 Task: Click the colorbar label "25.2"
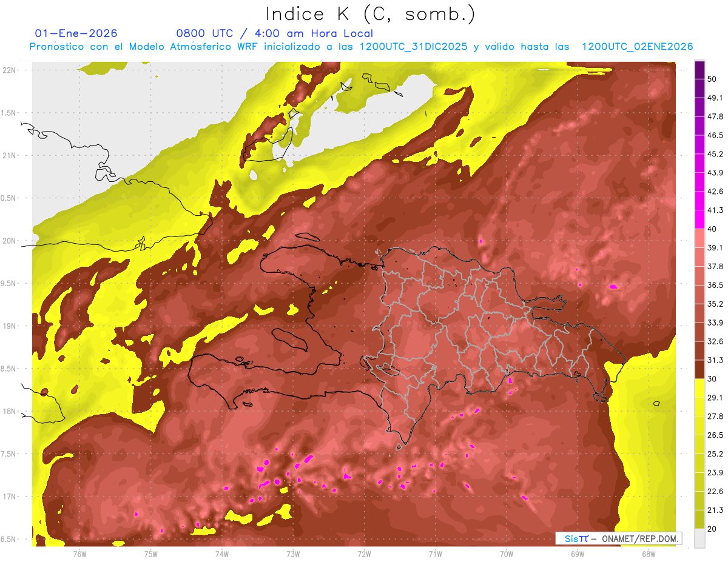(715, 454)
